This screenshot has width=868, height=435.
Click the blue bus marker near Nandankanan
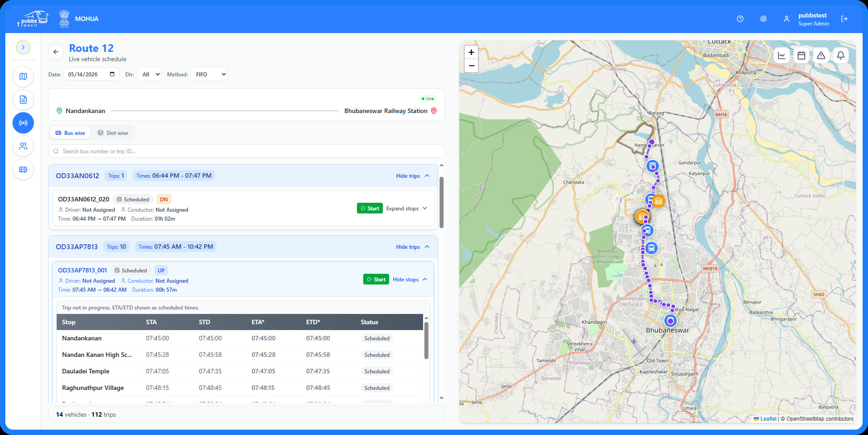point(653,166)
